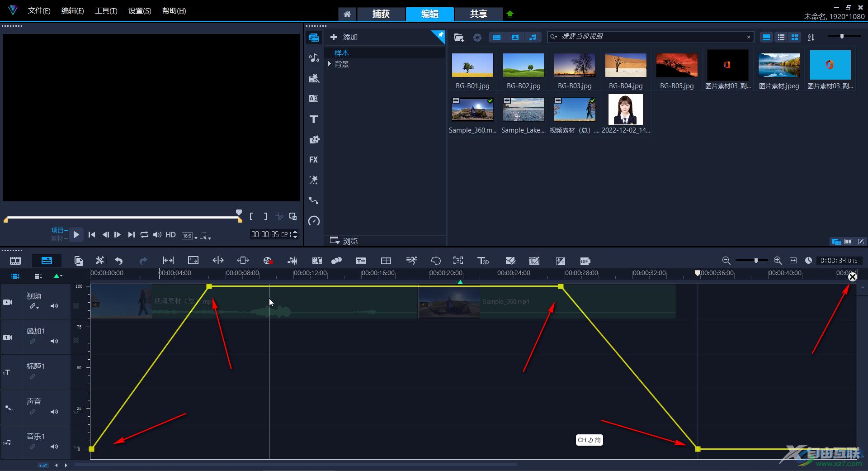The width and height of the screenshot is (868, 471).
Task: Open the 16:9 aspect ratio dropdown
Action: [189, 236]
